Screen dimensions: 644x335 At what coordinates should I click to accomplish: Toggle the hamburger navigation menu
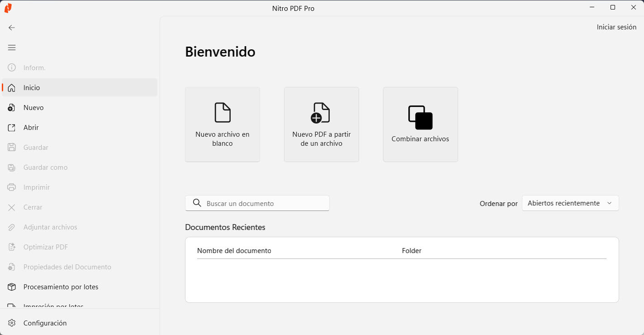click(12, 48)
